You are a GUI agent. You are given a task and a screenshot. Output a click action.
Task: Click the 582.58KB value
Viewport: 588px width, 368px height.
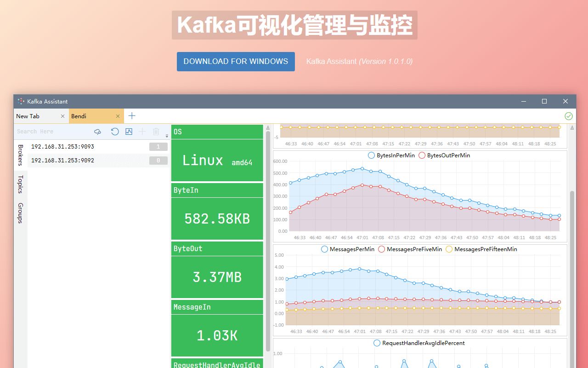pos(217,219)
